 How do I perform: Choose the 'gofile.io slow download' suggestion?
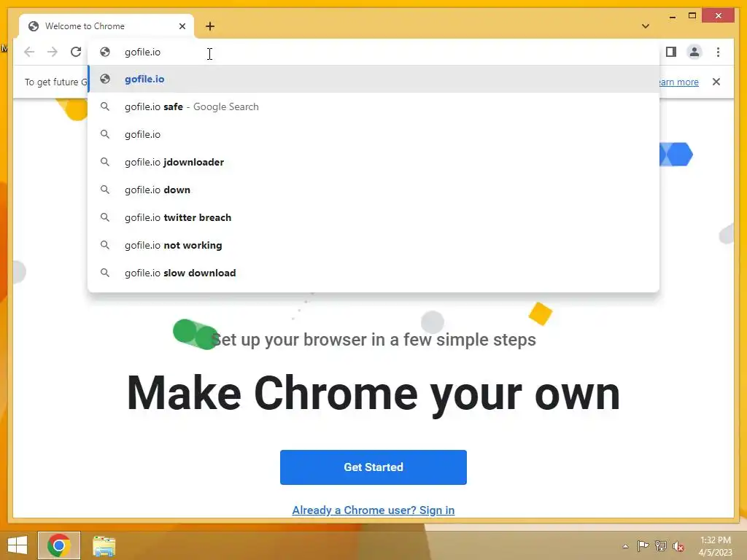pyautogui.click(x=373, y=273)
